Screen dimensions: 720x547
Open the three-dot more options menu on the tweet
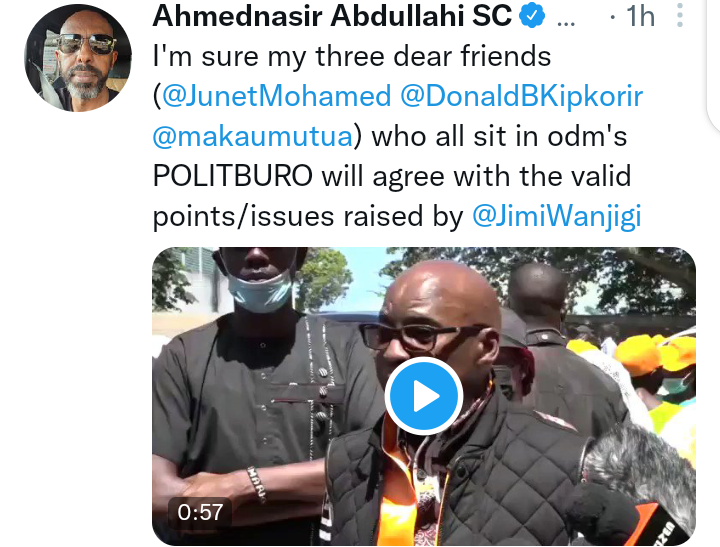pyautogui.click(x=680, y=16)
